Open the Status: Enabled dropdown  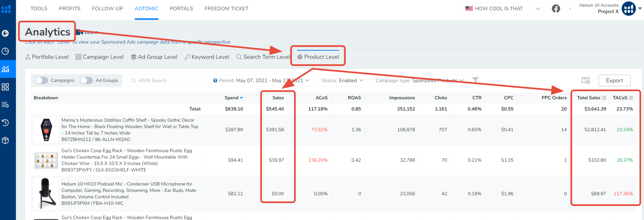[342, 80]
